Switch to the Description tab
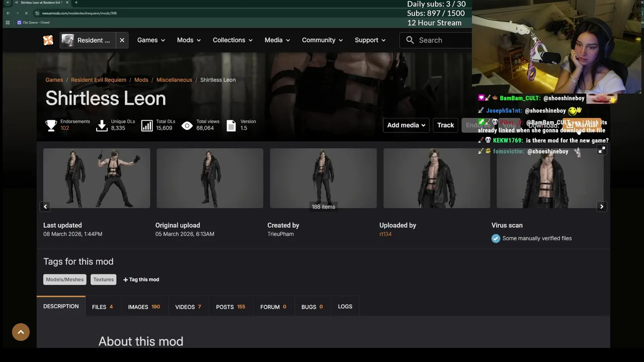This screenshot has height=362, width=644. 61,306
